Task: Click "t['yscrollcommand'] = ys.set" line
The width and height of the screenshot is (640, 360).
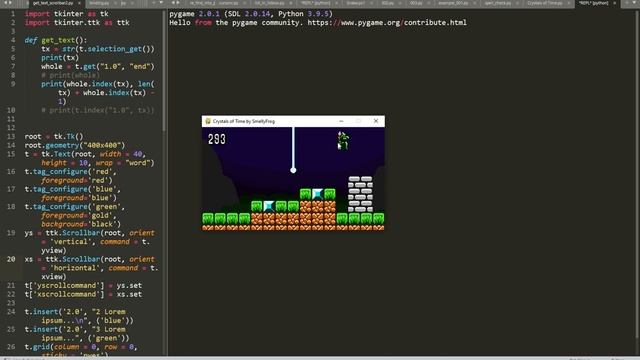Action: [83, 286]
